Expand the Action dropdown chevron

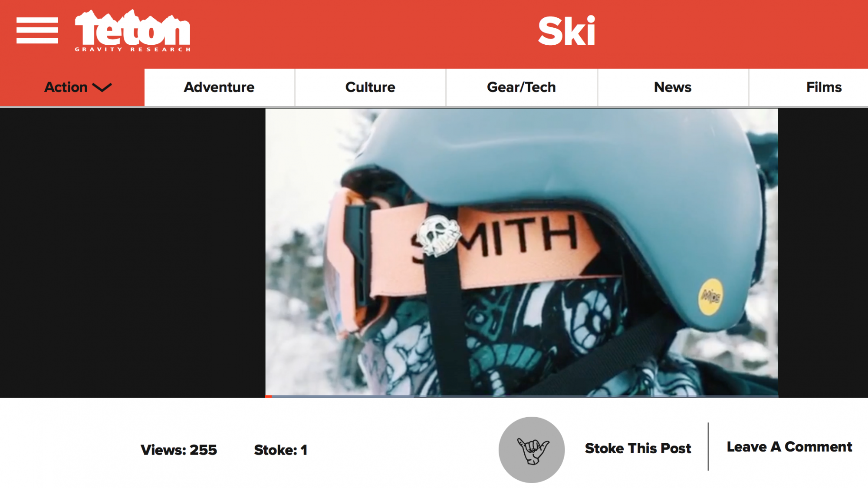102,87
